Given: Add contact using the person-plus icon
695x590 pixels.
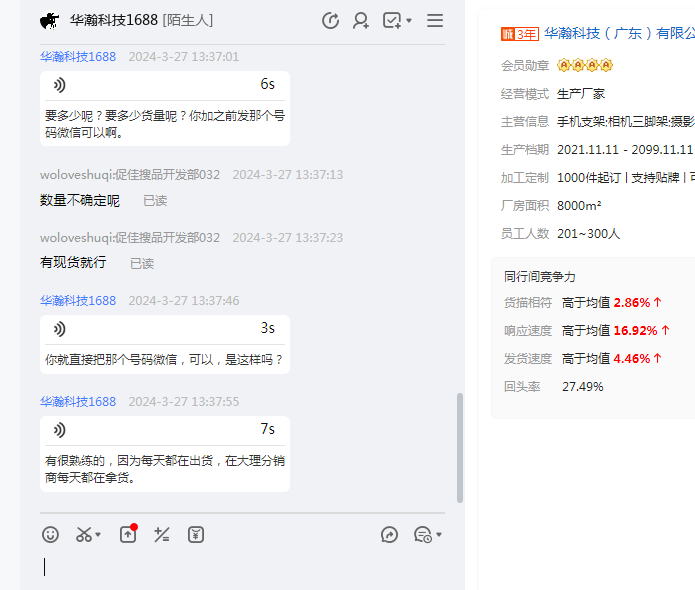Looking at the screenshot, I should tap(361, 21).
